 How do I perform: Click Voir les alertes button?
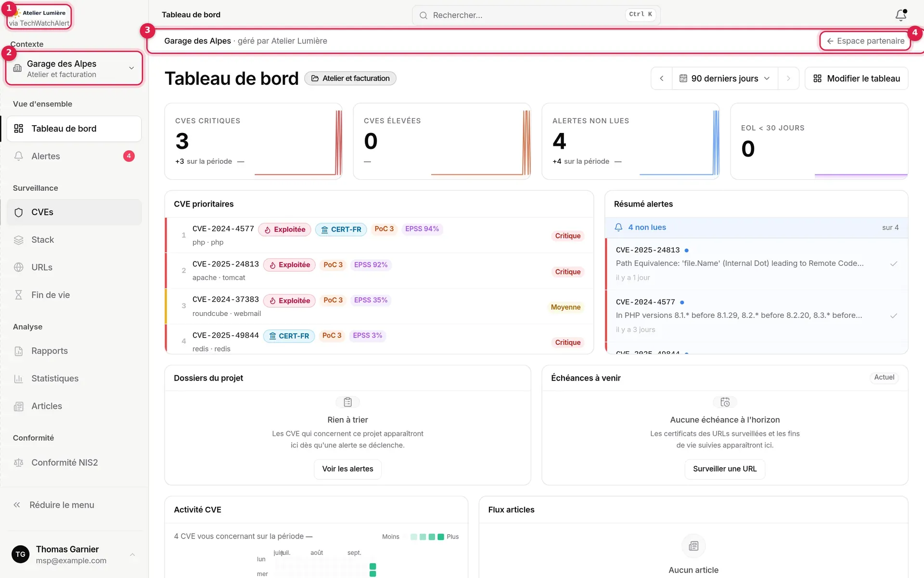point(347,469)
